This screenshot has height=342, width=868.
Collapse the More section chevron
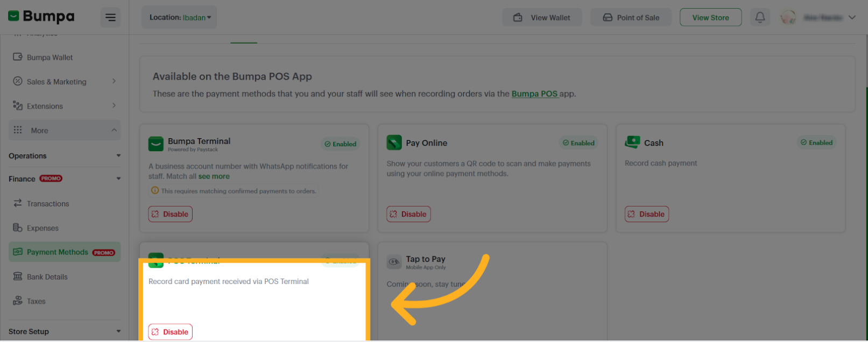pyautogui.click(x=114, y=130)
